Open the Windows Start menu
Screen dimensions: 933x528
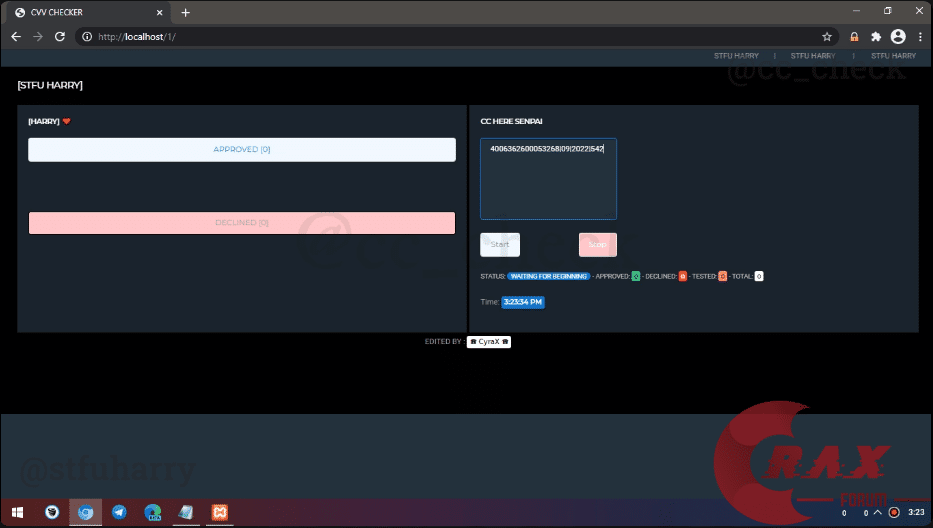tap(18, 513)
